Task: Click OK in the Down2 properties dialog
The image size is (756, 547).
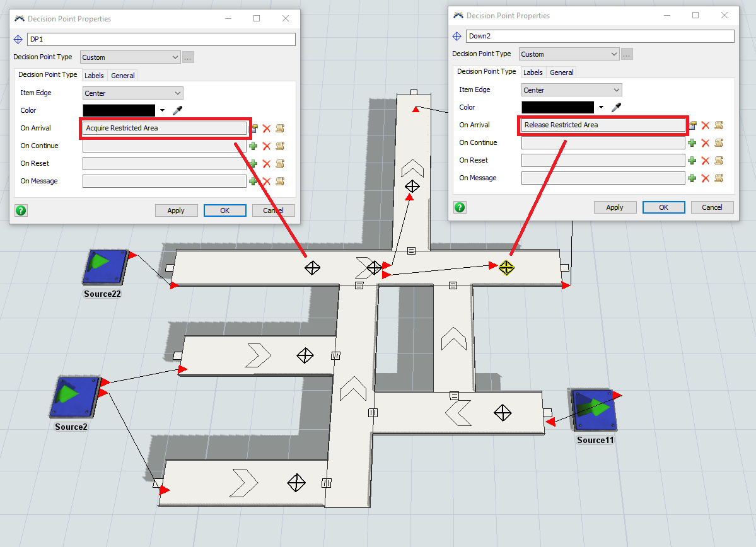Action: pos(663,207)
